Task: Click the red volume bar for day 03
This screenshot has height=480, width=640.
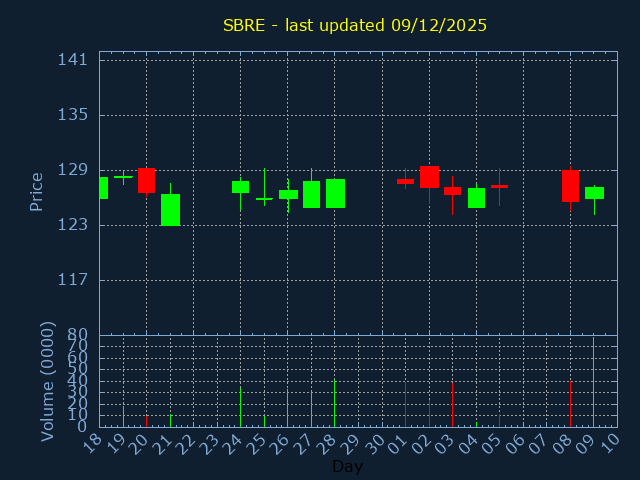Action: click(452, 404)
